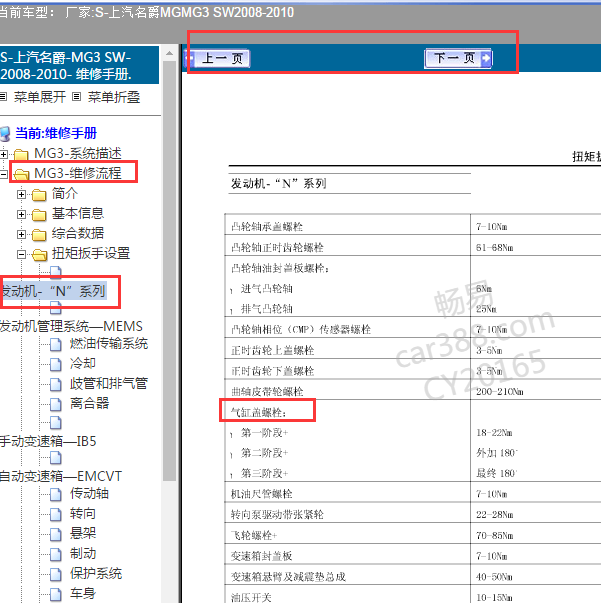Click the 凸轮轴承盖螺栓 table row
The image size is (601, 603).
413,225
